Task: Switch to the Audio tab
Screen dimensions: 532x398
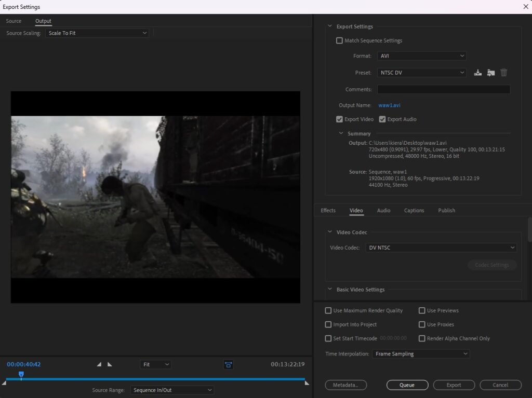Action: pyautogui.click(x=383, y=210)
